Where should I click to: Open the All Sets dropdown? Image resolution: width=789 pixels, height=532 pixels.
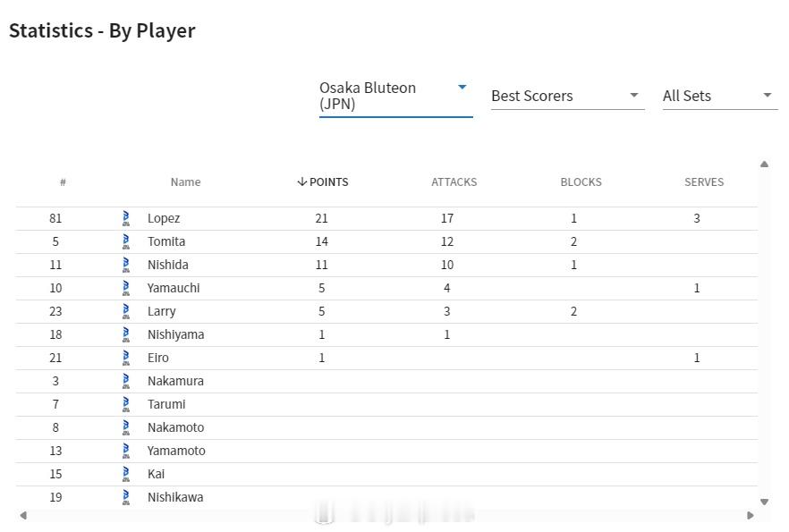(x=720, y=96)
